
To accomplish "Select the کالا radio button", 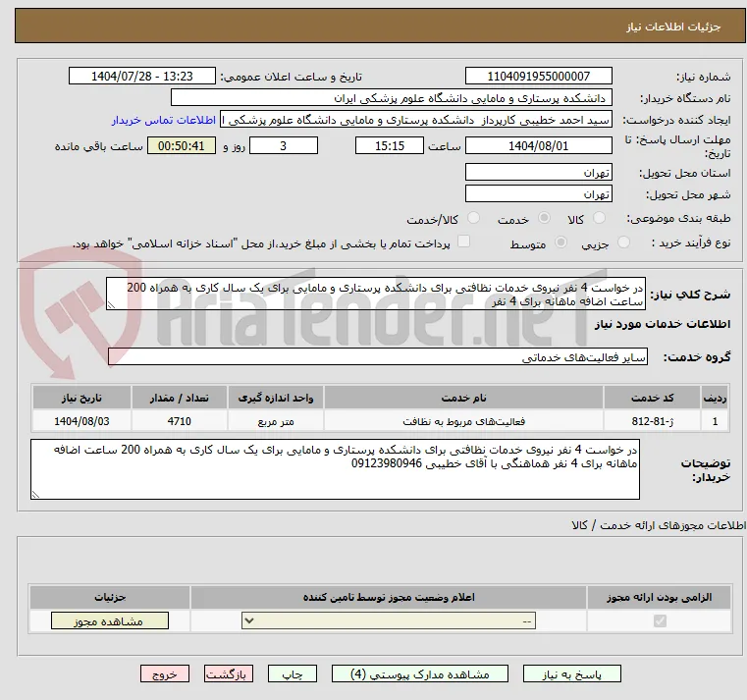I will [599, 218].
